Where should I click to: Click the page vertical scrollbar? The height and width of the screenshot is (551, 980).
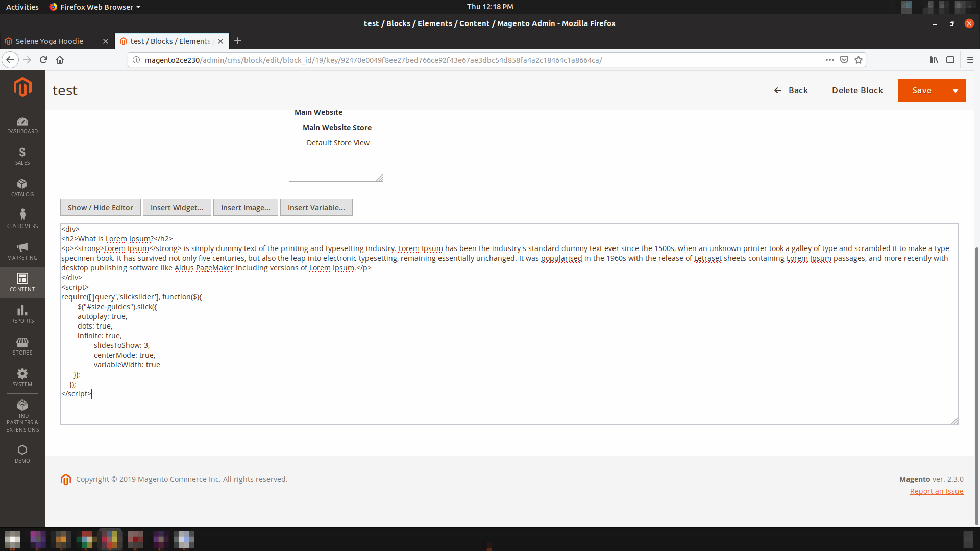tap(976, 383)
